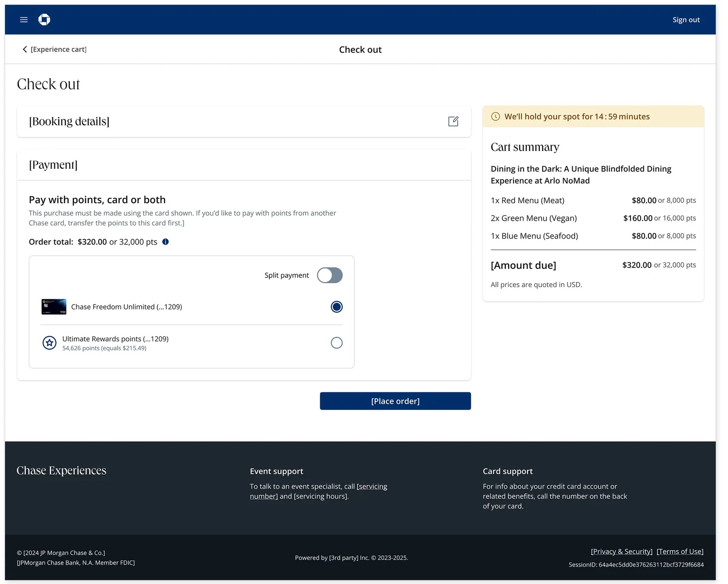Go back to Experience cart
The height and width of the screenshot is (584, 728).
[x=54, y=49]
